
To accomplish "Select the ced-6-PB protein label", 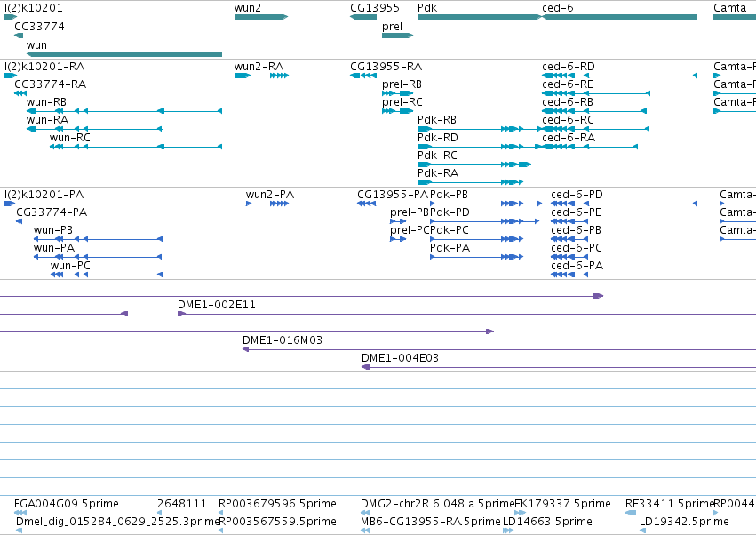I will click(x=577, y=230).
